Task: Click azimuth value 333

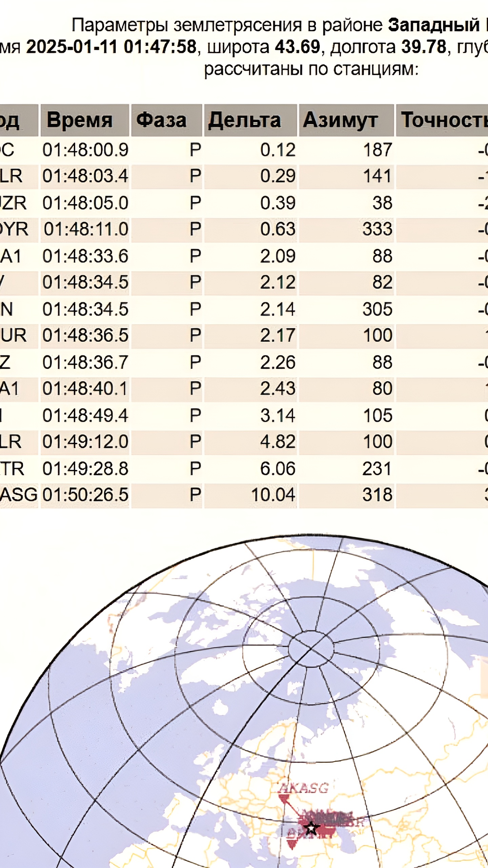Action: coord(378,229)
